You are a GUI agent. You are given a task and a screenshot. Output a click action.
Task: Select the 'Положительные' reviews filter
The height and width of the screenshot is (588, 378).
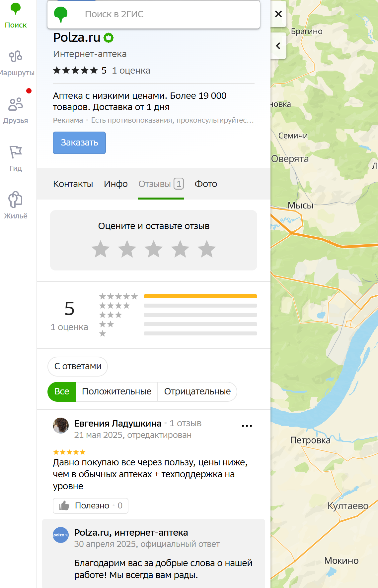[116, 392]
